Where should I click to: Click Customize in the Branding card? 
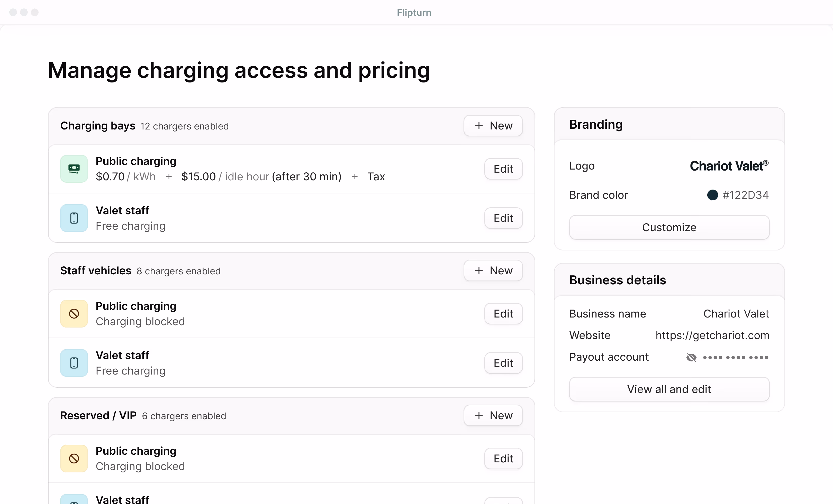click(669, 227)
